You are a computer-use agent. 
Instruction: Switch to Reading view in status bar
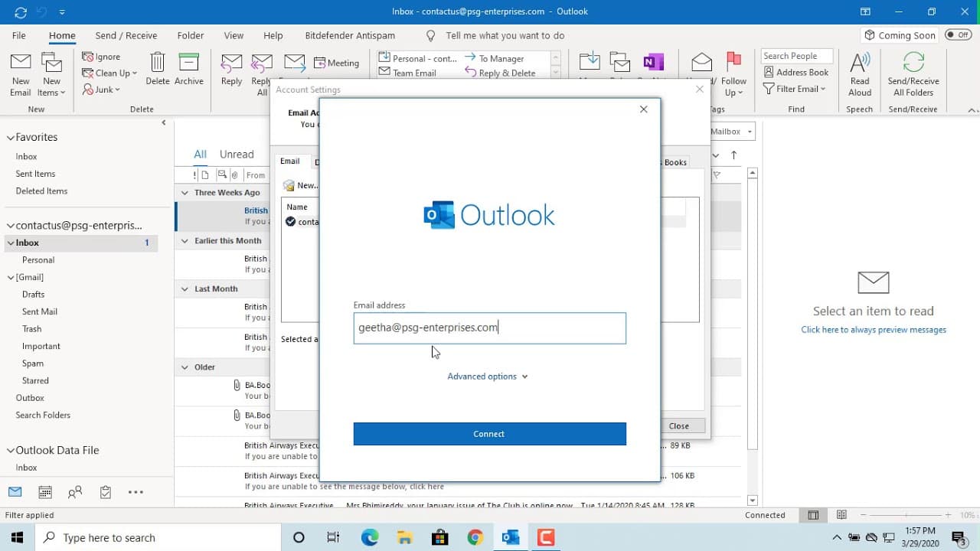pyautogui.click(x=841, y=516)
